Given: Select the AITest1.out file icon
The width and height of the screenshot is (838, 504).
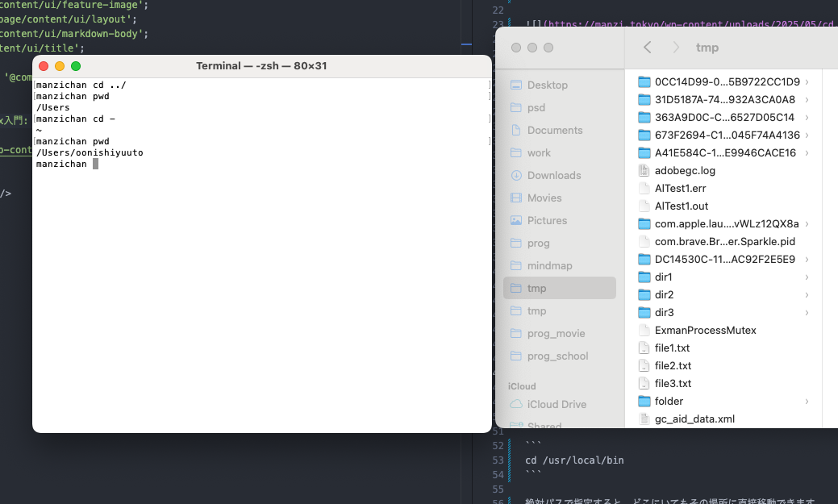Looking at the screenshot, I should click(644, 206).
